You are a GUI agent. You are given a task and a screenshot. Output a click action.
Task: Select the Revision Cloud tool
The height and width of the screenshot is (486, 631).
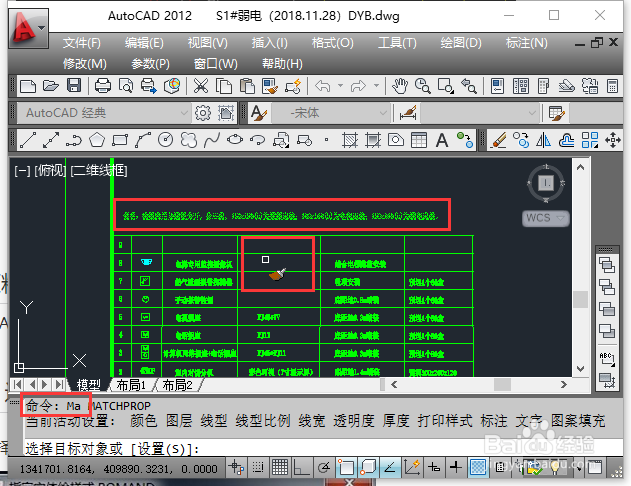[x=189, y=140]
